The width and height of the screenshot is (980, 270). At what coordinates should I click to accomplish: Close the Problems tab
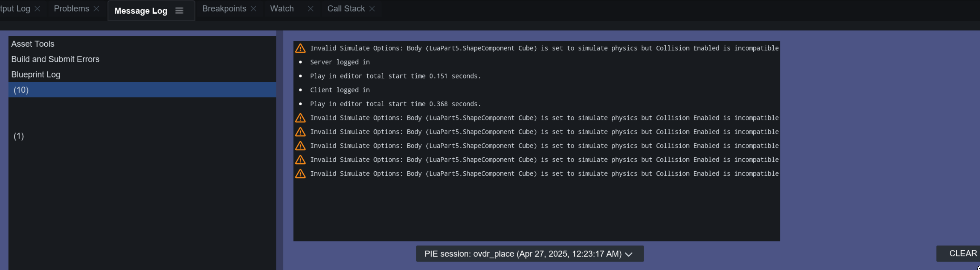pos(97,9)
